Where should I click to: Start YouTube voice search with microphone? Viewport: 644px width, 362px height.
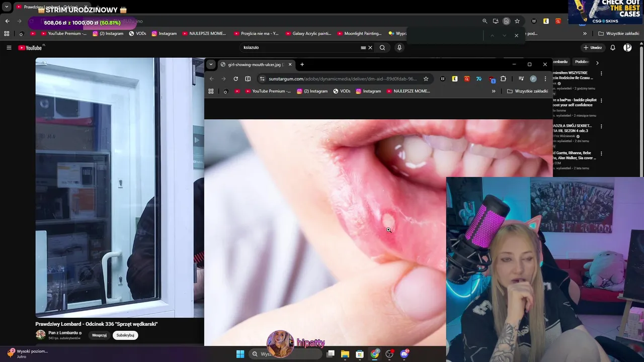pyautogui.click(x=399, y=48)
